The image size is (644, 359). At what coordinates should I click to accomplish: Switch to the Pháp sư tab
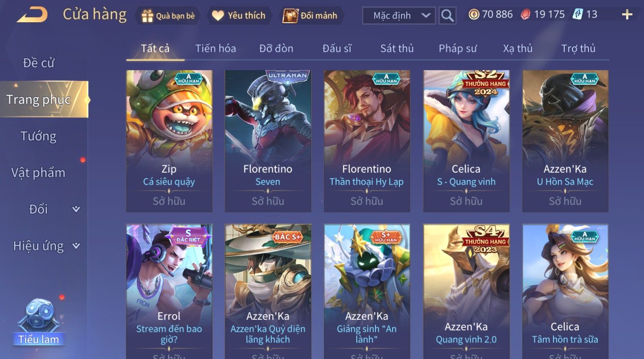pyautogui.click(x=458, y=48)
